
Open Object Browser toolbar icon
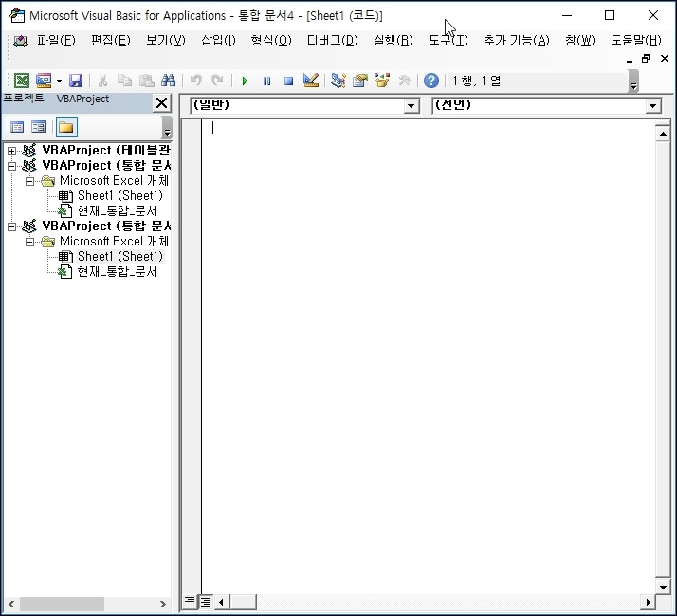[382, 81]
